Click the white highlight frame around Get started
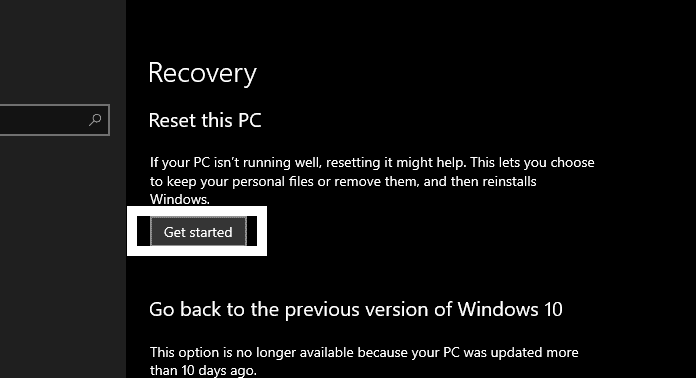Viewport: 696px width, 378px height. click(197, 209)
